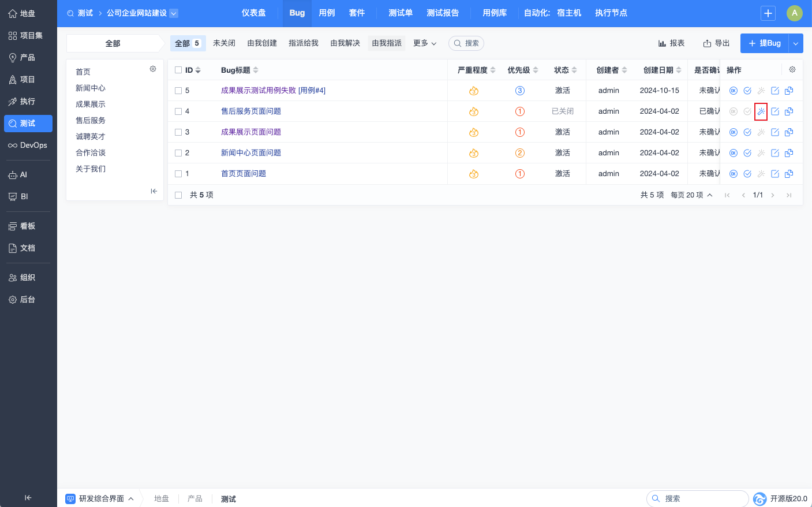Image resolution: width=812 pixels, height=507 pixels.
Task: Open 项目集 in left navigation
Action: click(28, 35)
